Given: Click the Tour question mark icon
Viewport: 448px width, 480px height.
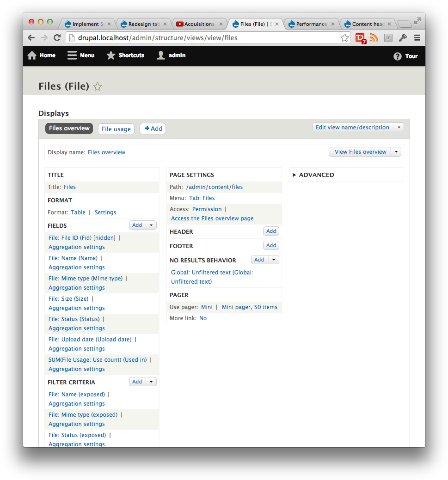Looking at the screenshot, I should [x=397, y=56].
